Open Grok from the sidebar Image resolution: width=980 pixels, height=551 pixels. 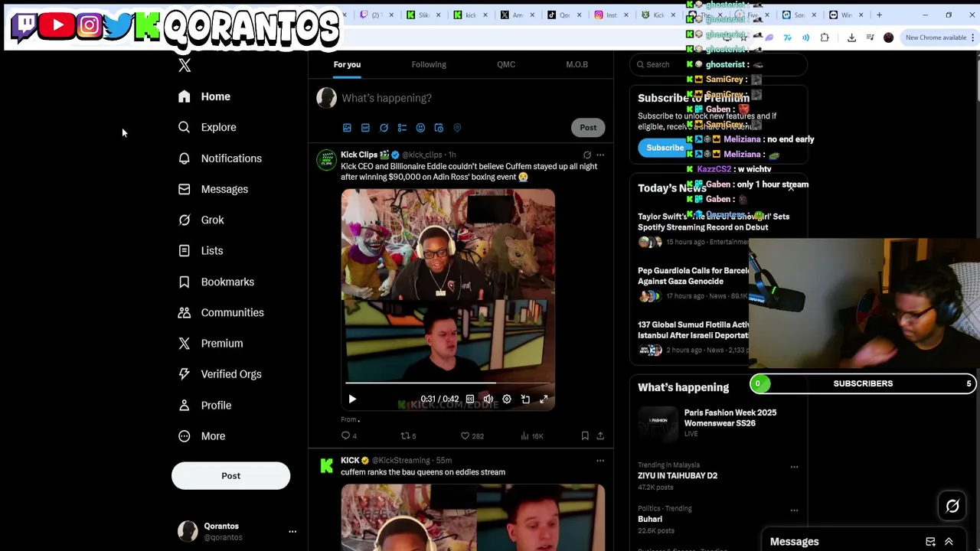[x=201, y=220]
